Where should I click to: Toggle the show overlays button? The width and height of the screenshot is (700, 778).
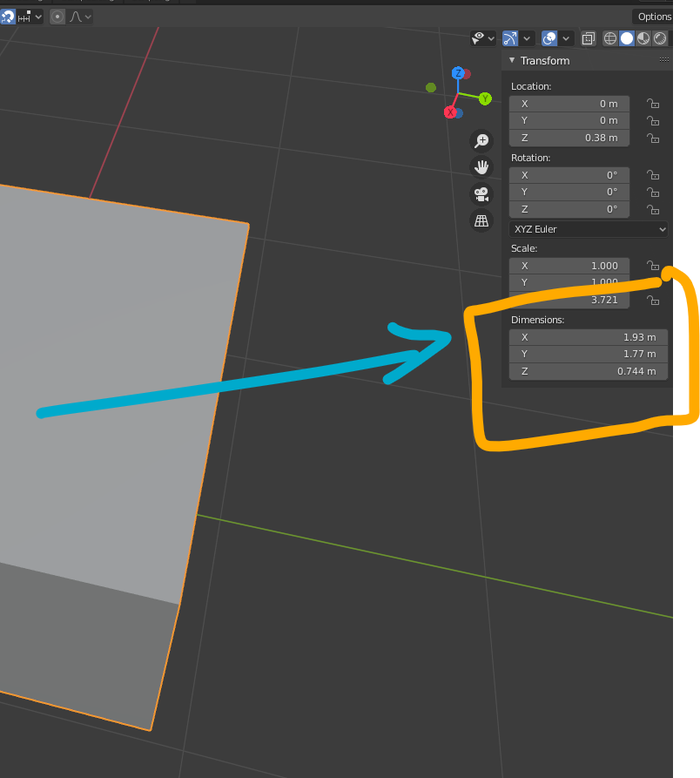[549, 38]
